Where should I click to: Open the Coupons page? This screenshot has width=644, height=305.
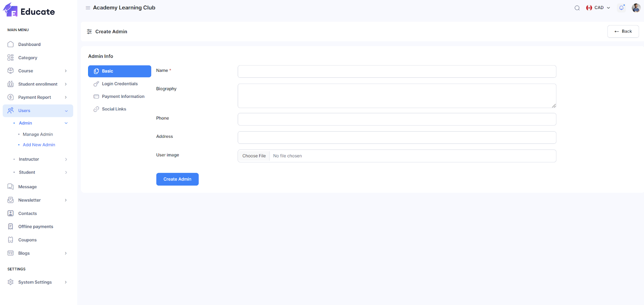coord(27,240)
